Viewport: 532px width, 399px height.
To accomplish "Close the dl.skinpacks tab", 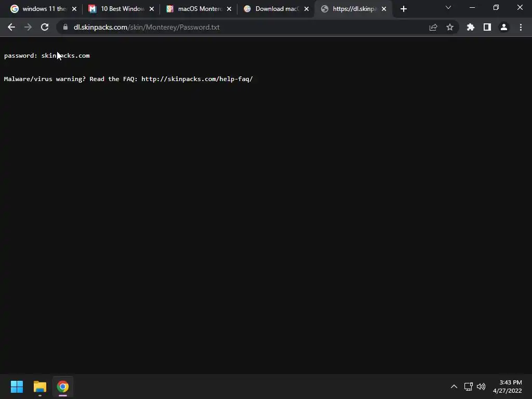I will 384,9.
